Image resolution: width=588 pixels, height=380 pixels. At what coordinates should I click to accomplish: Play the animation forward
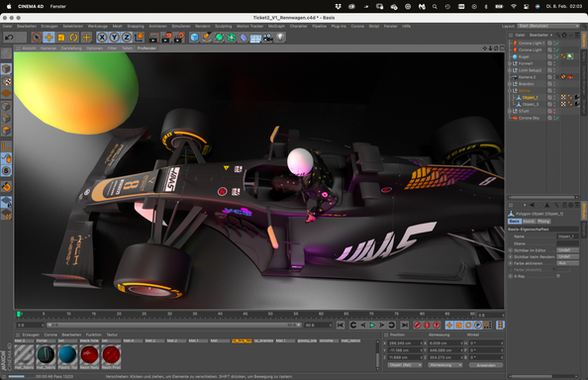372,325
